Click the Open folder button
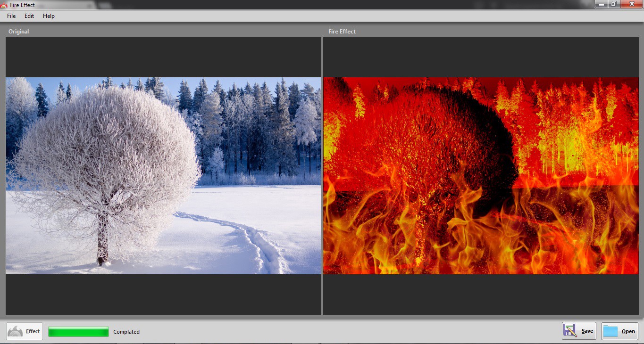 click(x=620, y=331)
